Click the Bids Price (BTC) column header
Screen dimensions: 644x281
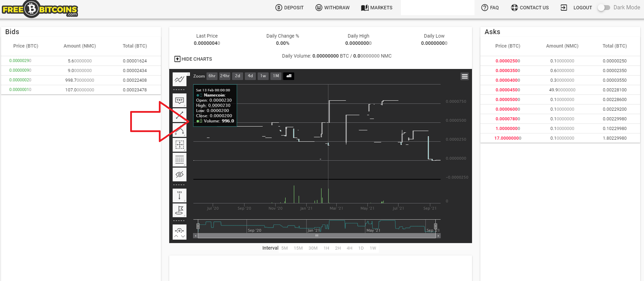(x=26, y=46)
